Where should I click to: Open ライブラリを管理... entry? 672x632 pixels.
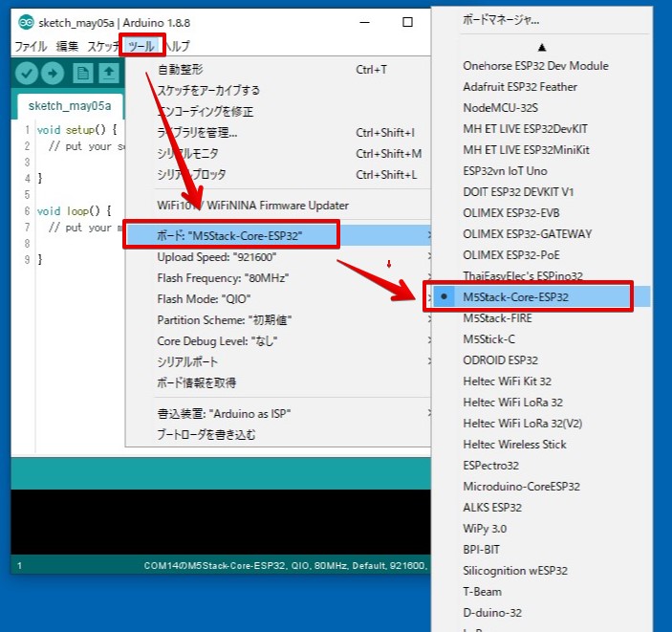(x=278, y=133)
